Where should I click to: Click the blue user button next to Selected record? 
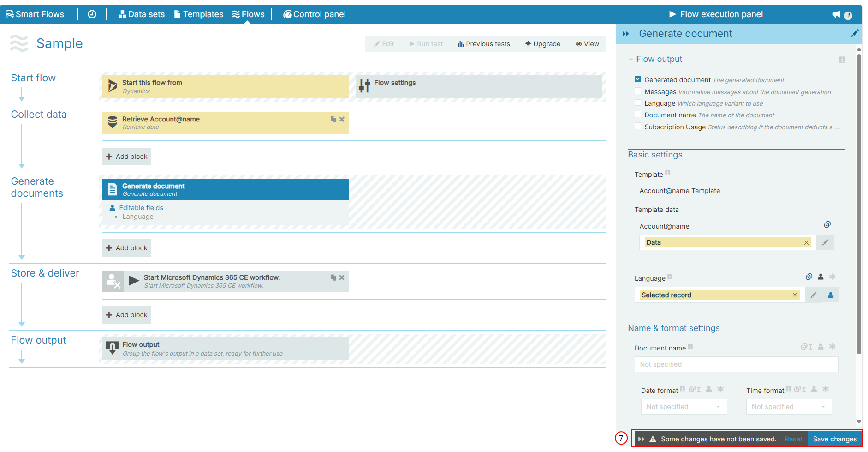tap(831, 295)
